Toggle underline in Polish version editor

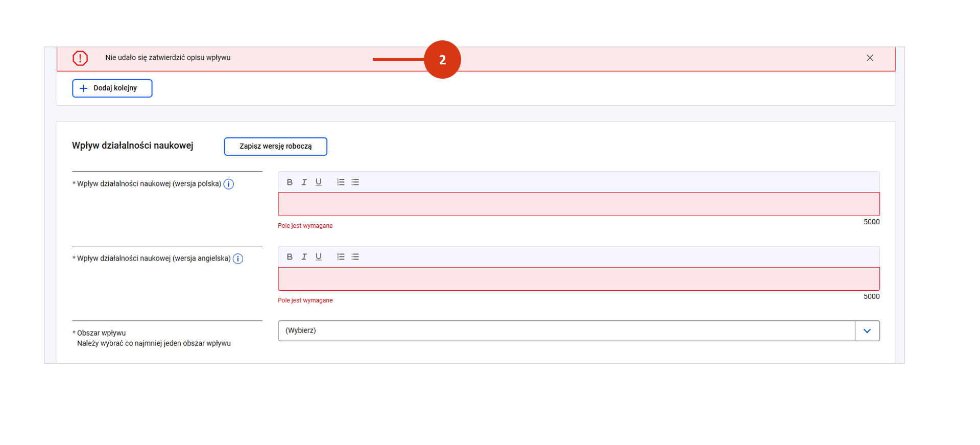[x=319, y=182]
